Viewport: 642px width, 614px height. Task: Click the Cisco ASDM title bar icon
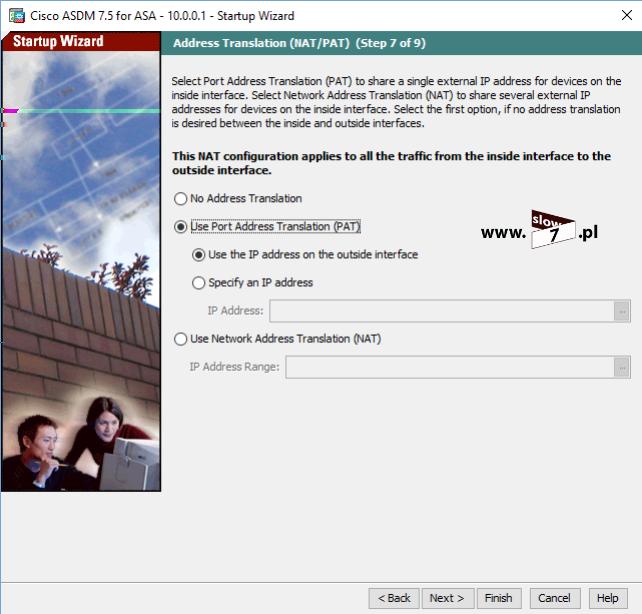pyautogui.click(x=17, y=16)
